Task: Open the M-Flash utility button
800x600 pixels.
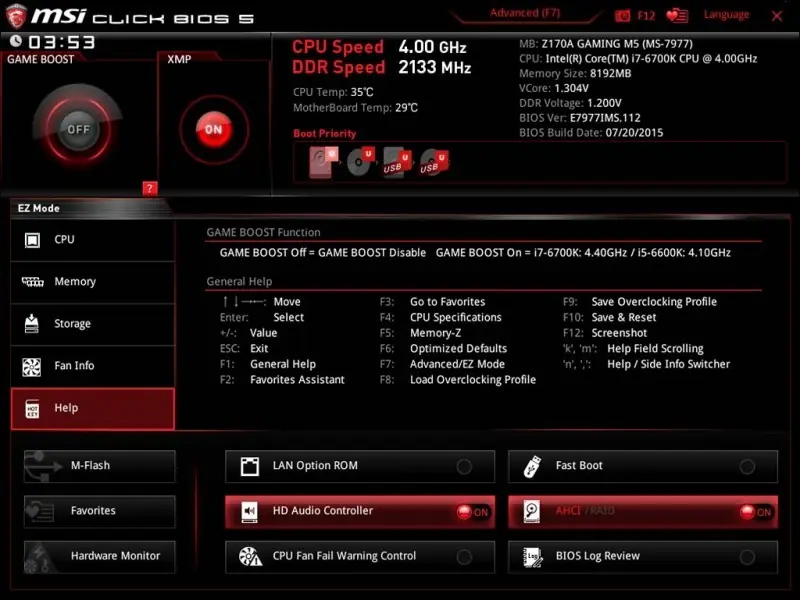Action: (99, 466)
